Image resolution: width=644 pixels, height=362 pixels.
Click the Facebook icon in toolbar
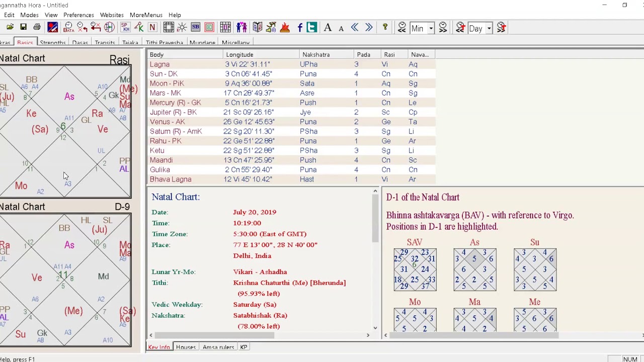(x=300, y=28)
